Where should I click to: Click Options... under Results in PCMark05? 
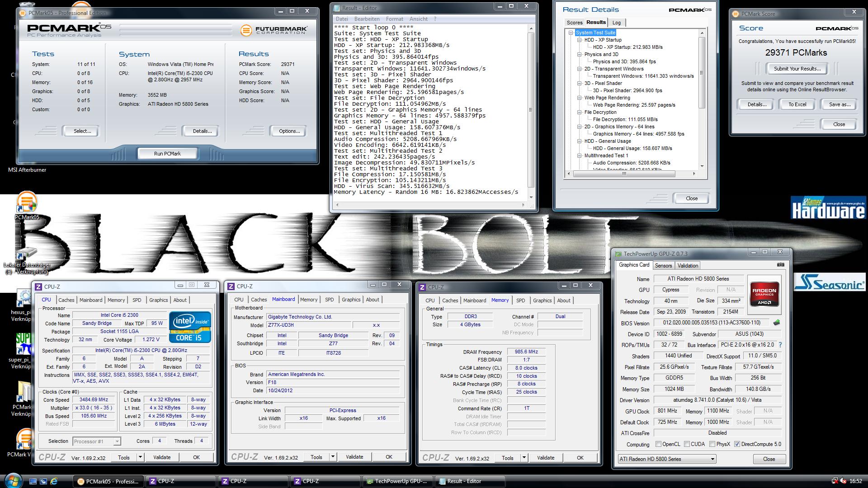[x=289, y=131]
